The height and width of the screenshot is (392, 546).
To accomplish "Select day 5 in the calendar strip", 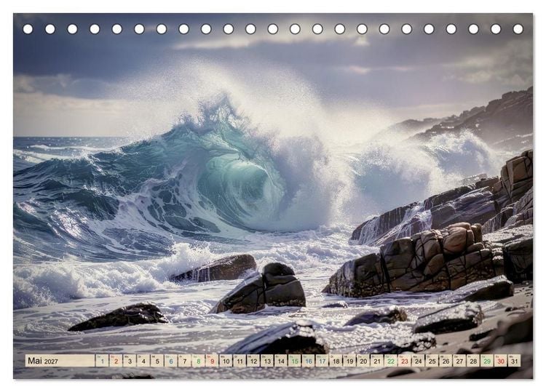I will click(x=157, y=361).
